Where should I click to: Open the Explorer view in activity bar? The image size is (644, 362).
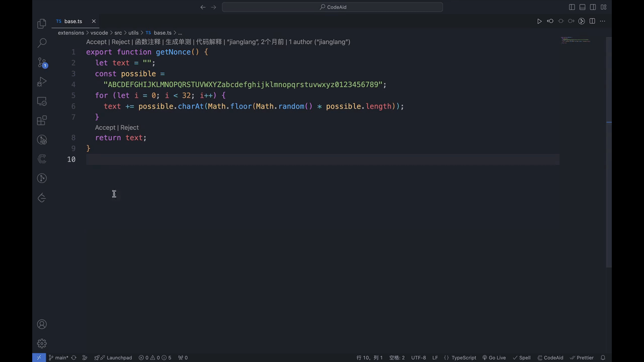[42, 24]
